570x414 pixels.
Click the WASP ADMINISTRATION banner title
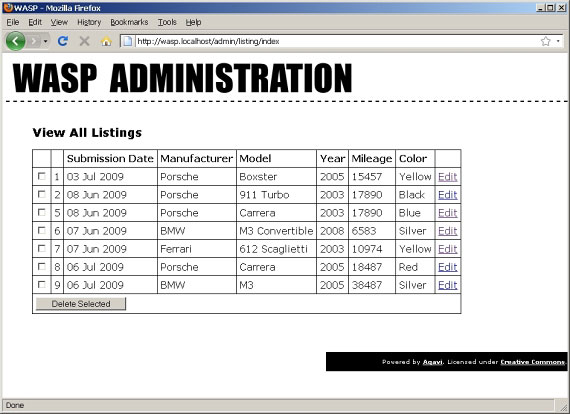(x=182, y=78)
